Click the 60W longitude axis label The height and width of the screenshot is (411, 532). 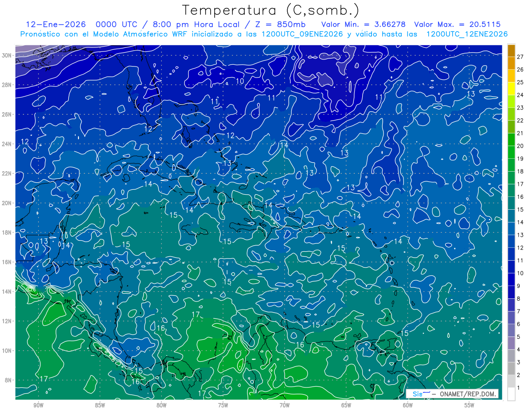click(x=408, y=405)
